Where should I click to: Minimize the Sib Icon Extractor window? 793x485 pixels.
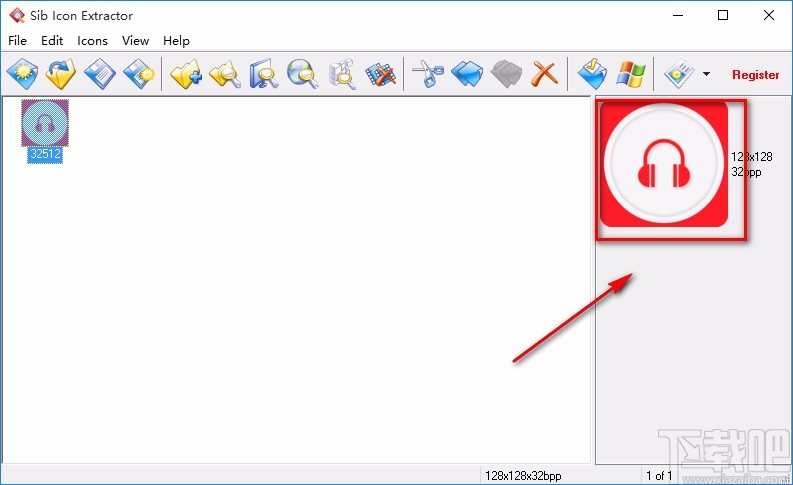(x=678, y=15)
